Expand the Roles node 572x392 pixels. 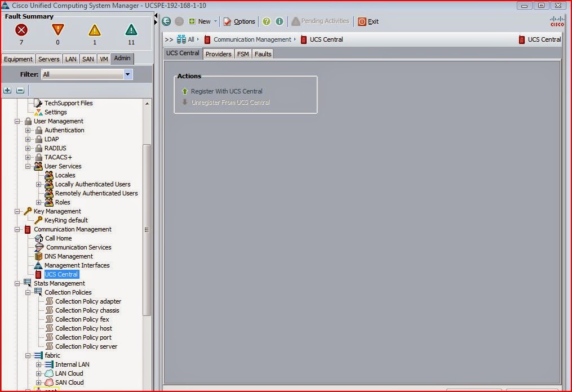coord(39,202)
